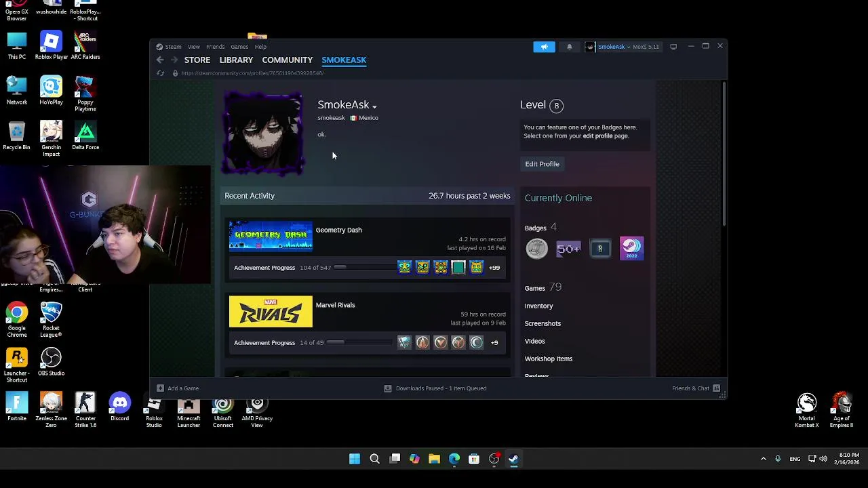Show hidden system tray icons

(764, 459)
